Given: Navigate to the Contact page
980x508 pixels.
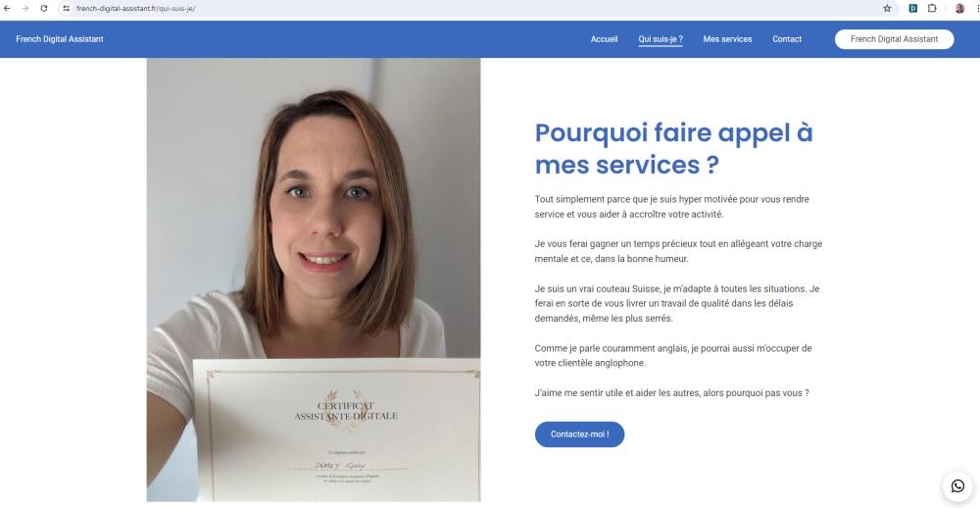Looking at the screenshot, I should [x=787, y=39].
